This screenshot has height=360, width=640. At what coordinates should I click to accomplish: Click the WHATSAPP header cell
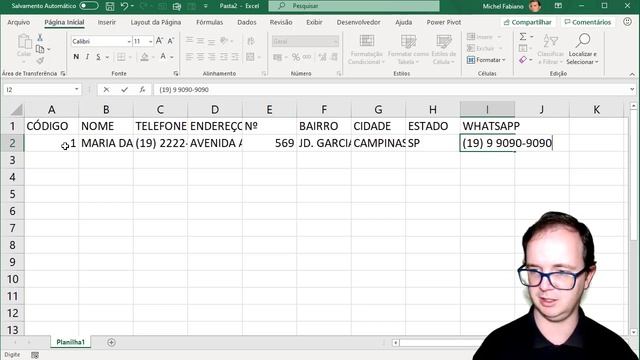click(487, 126)
